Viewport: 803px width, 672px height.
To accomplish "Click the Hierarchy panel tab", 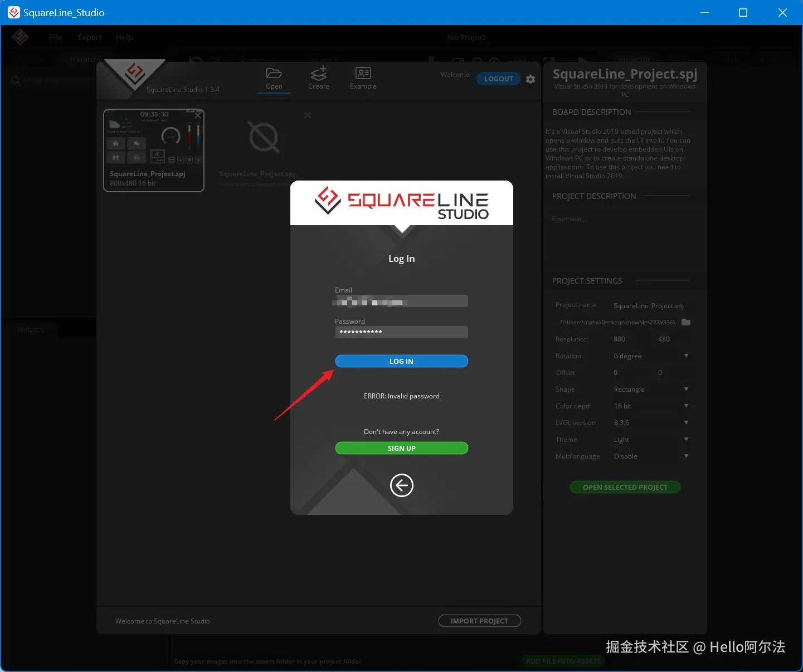I will coord(85,59).
